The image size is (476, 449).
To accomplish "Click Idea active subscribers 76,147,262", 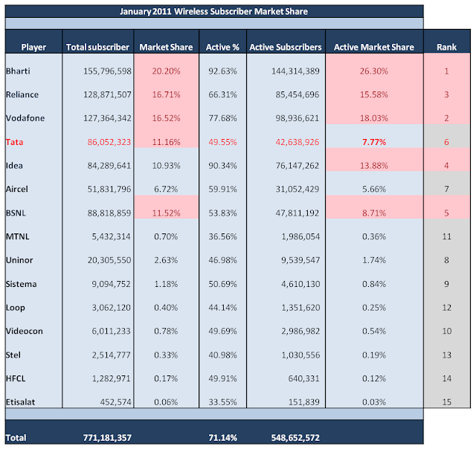I will 297,166.
